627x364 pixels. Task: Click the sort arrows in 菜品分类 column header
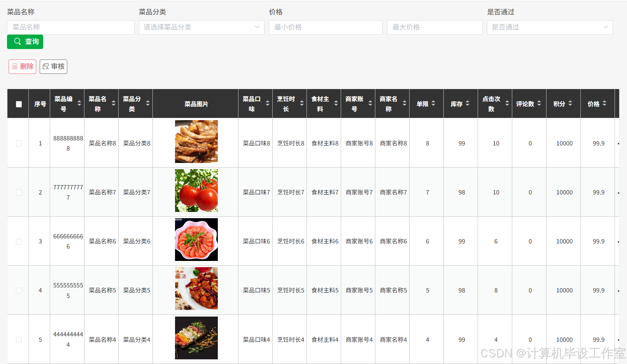(148, 103)
